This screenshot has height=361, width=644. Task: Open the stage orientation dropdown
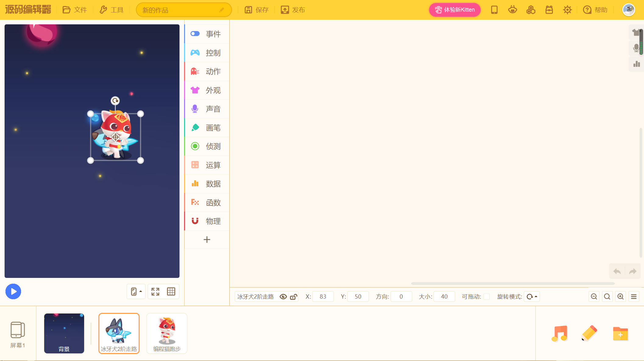click(136, 291)
